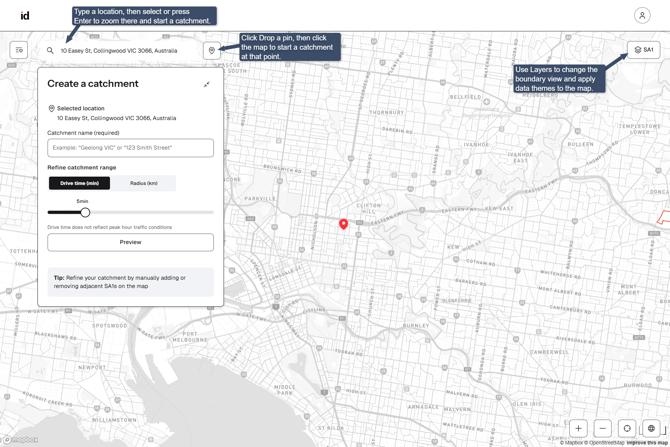This screenshot has width=670, height=447.
Task: Click the Mapbox logo
Action: [20, 439]
